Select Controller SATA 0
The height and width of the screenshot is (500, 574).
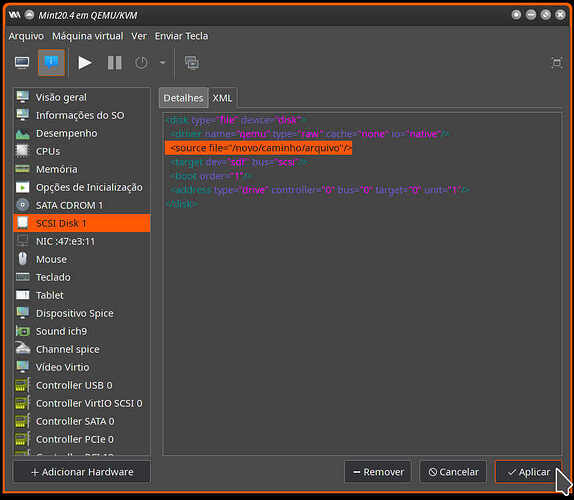(x=82, y=421)
